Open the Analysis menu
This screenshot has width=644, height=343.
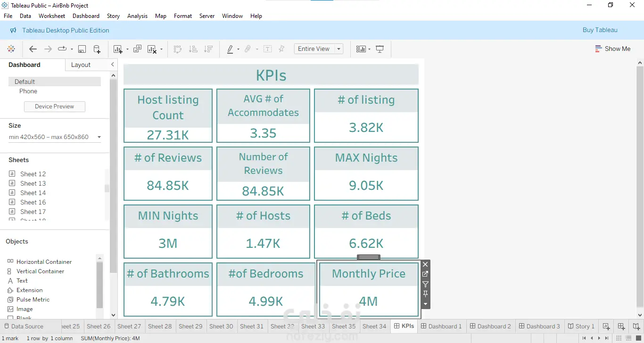pos(137,16)
